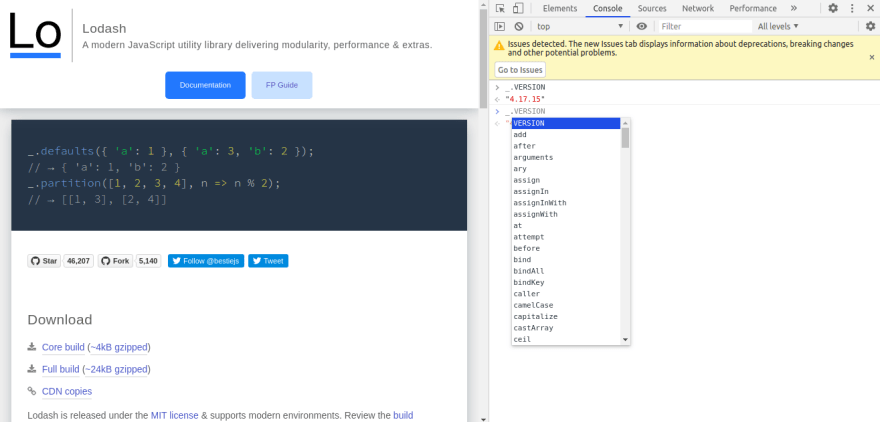Open the All levels log dropdown

(x=778, y=26)
